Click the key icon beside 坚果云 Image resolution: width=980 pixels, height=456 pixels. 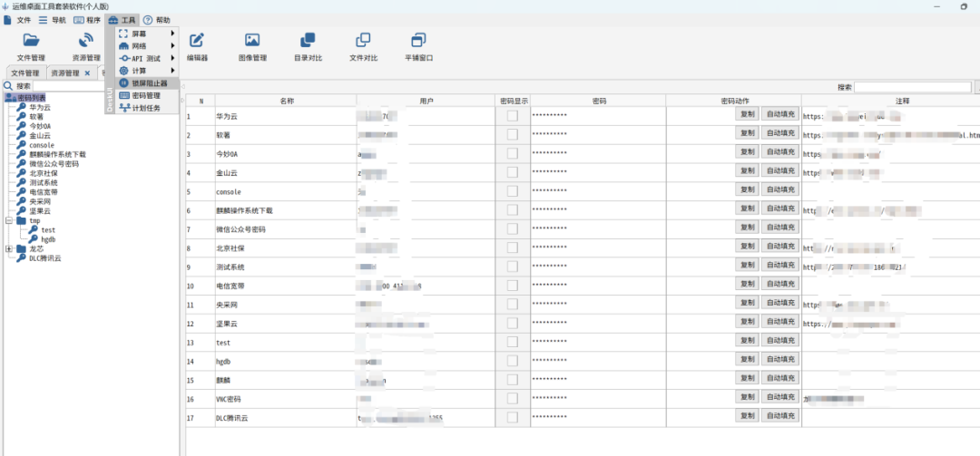click(x=22, y=210)
